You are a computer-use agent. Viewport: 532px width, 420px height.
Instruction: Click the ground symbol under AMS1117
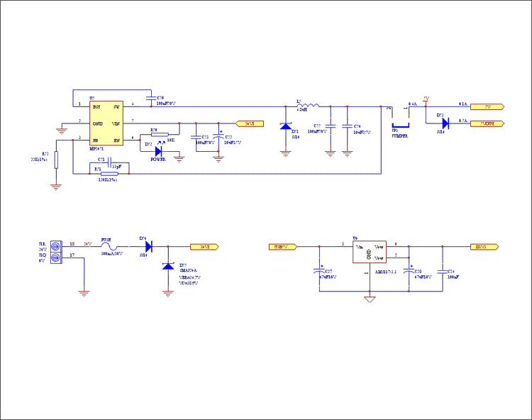pyautogui.click(x=369, y=299)
